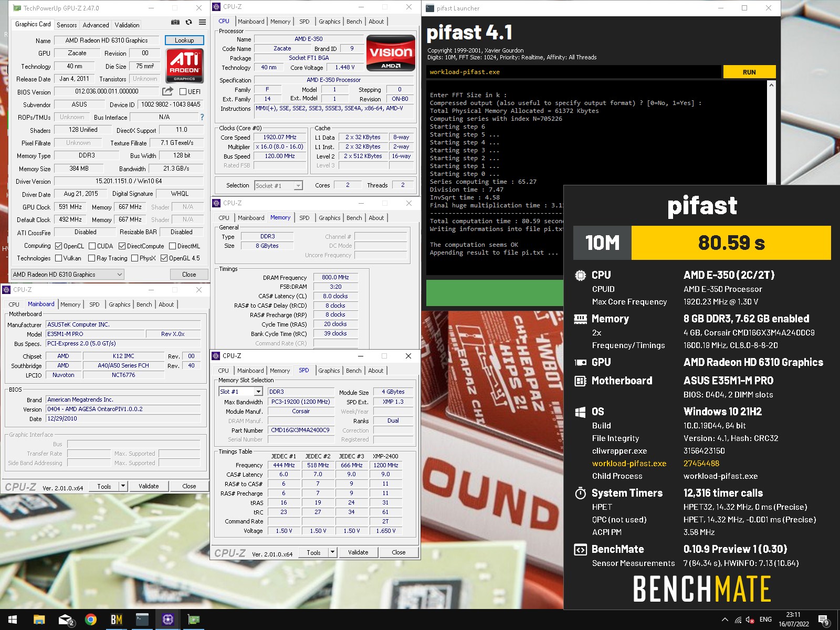
Task: Open the Slot #1 memory slot dropdown
Action: pos(240,392)
